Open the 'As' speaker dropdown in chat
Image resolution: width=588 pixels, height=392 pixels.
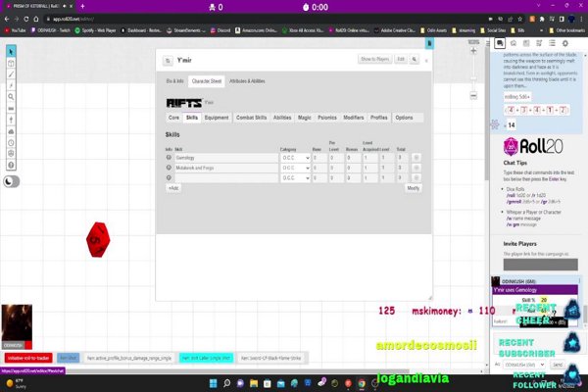tap(524, 365)
